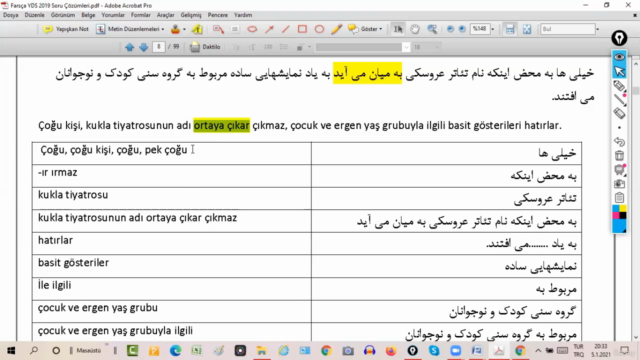This screenshot has height=360, width=640.
Task: Open Skype from the taskbar
Action: pyautogui.click(x=434, y=351)
